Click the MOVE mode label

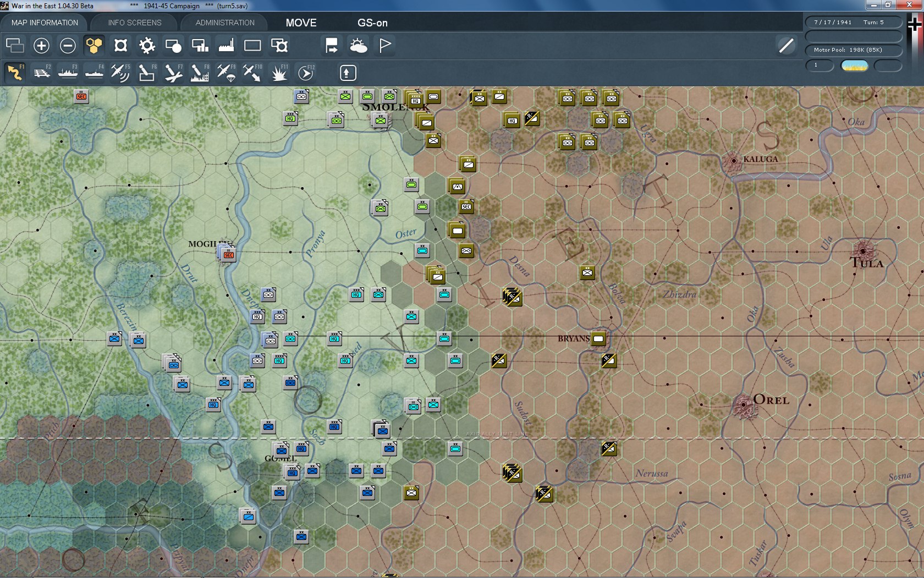pos(301,23)
